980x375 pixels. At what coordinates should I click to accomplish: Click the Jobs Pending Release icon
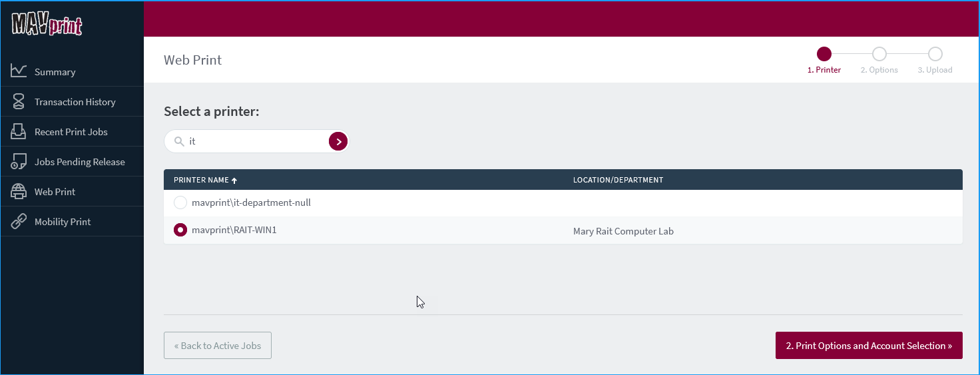click(19, 162)
